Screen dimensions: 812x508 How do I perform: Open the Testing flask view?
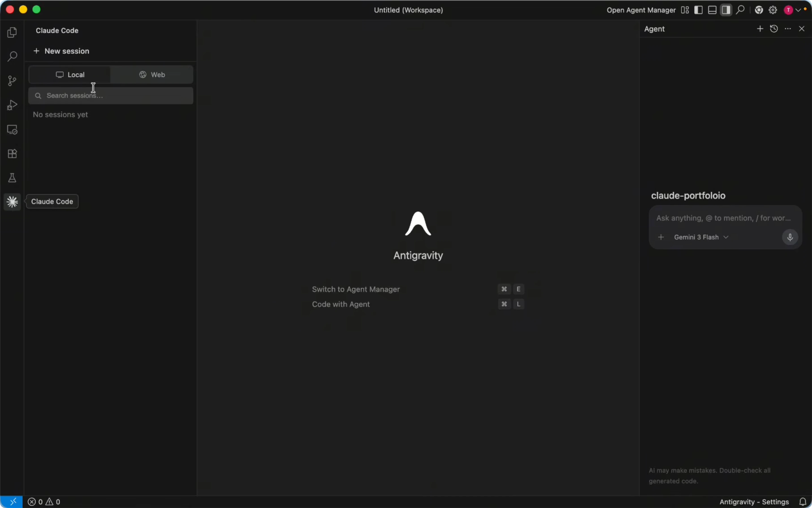pyautogui.click(x=12, y=178)
